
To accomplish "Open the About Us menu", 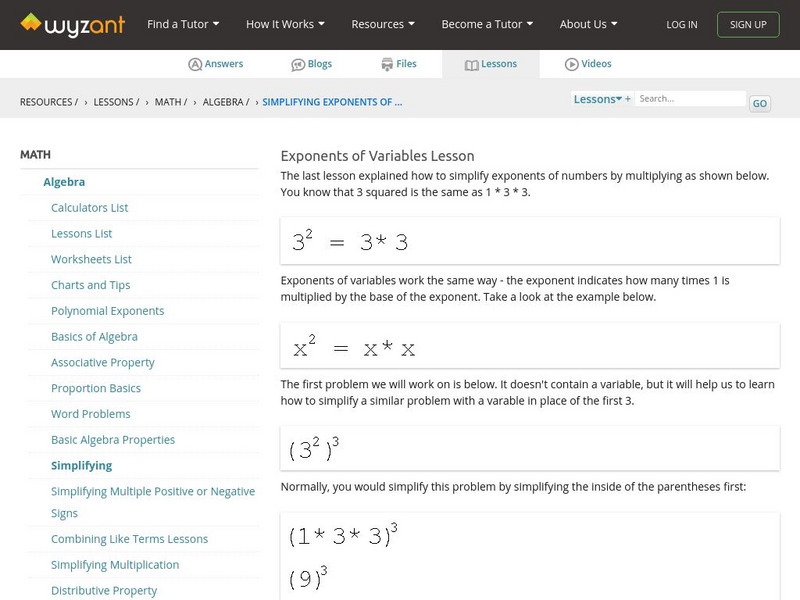I will pyautogui.click(x=588, y=24).
